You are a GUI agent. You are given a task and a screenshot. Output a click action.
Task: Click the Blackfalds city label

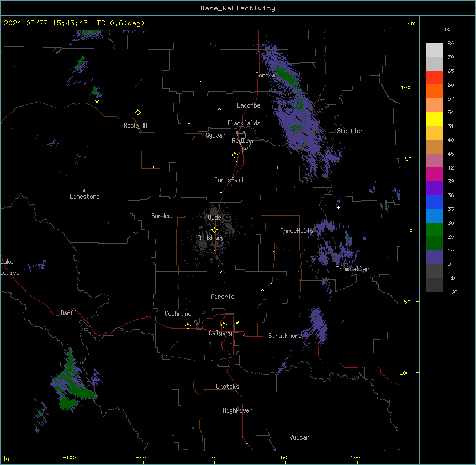244,123
